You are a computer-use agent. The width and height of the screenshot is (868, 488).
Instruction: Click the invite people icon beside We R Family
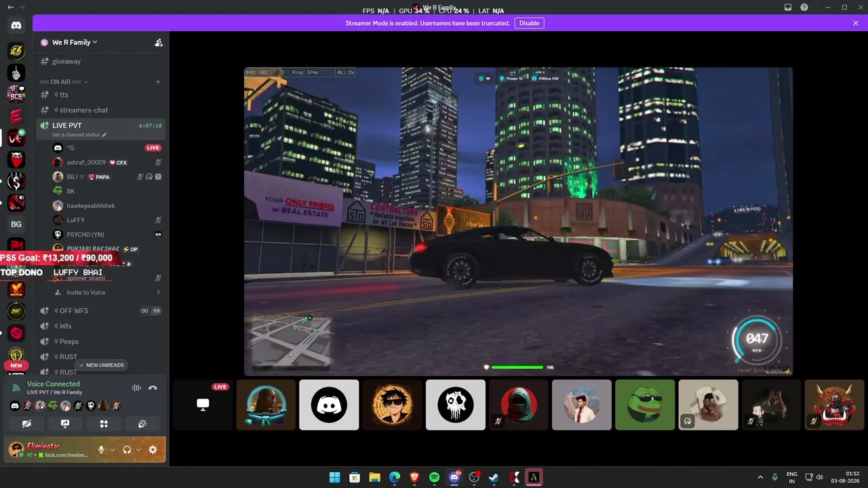[159, 42]
